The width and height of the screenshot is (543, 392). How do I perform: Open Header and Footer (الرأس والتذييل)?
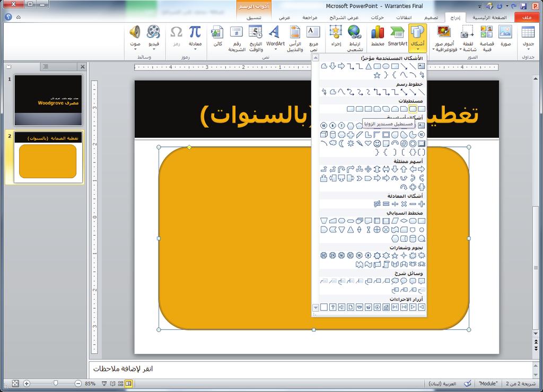[x=295, y=38]
